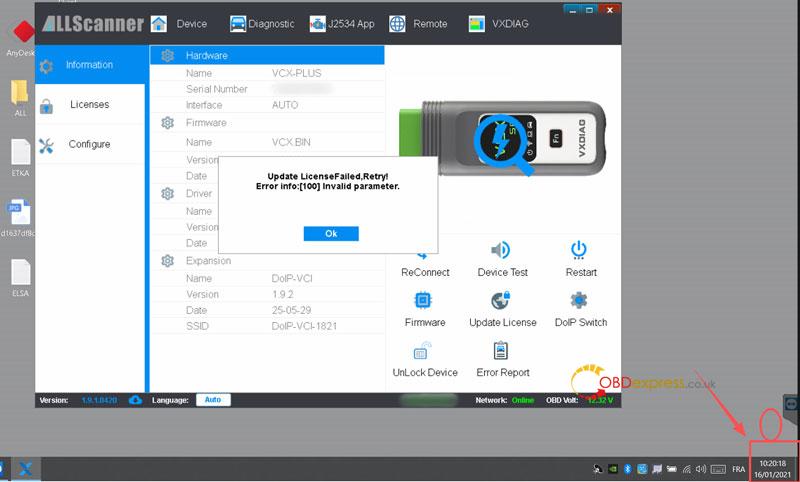The image size is (800, 482).
Task: Click the FRA input language indicator
Action: tap(738, 469)
